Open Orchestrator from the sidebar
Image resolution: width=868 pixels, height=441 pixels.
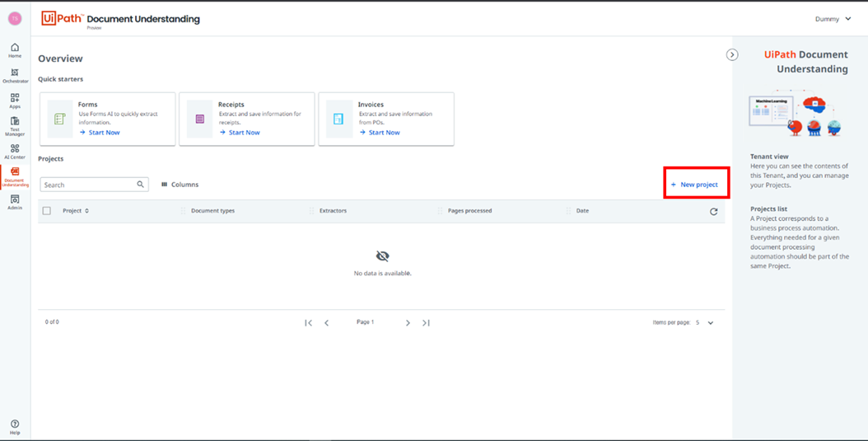(x=15, y=76)
